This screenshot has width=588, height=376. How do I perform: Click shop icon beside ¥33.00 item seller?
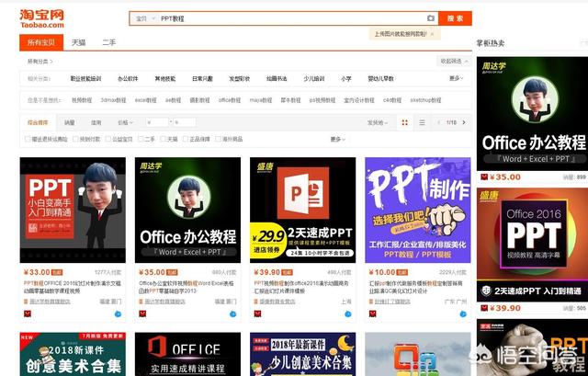(x=26, y=302)
